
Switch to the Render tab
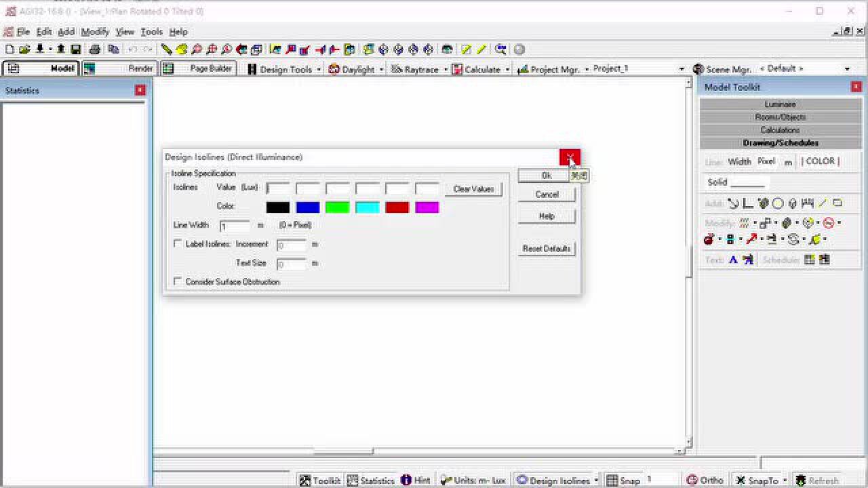coord(121,68)
